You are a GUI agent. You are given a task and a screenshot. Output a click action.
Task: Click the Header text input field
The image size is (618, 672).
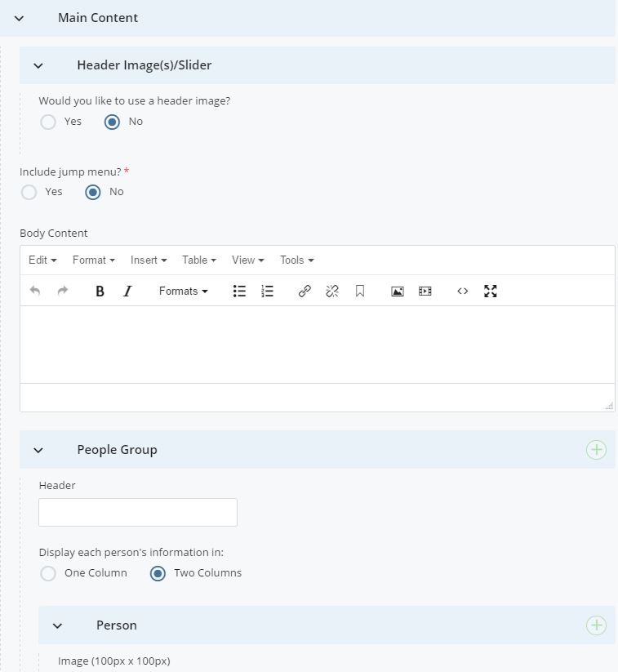pyautogui.click(x=138, y=512)
